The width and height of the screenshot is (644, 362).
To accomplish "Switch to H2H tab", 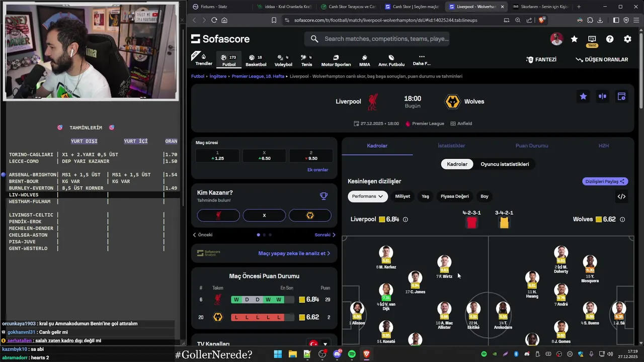I will tap(603, 146).
